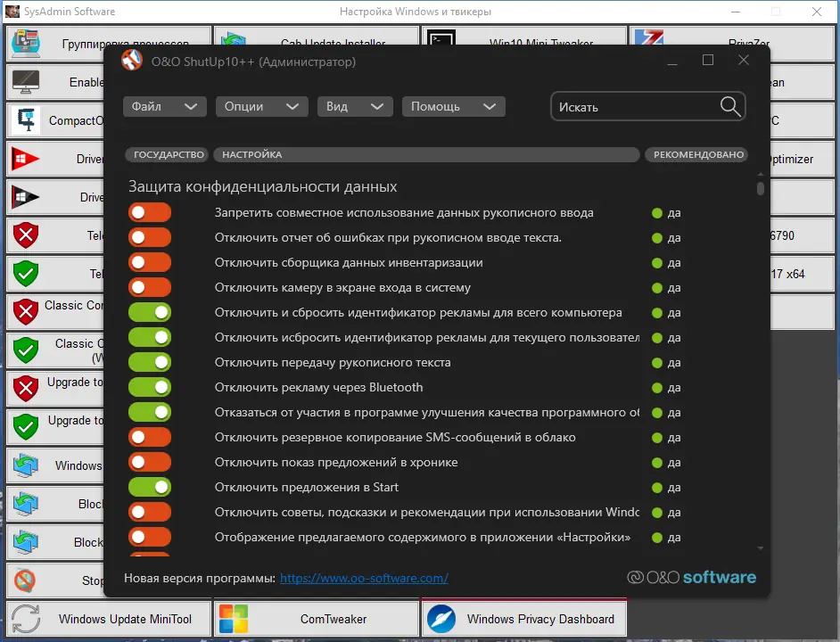Image resolution: width=840 pixels, height=642 pixels.
Task: Click the search magnifier icon
Action: pyautogui.click(x=729, y=105)
